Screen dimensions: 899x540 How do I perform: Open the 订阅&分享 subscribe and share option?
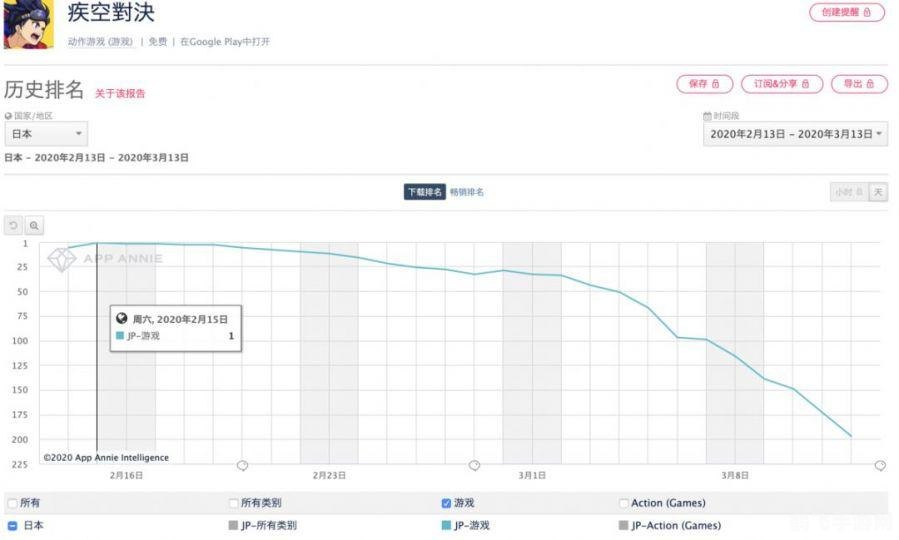point(783,84)
